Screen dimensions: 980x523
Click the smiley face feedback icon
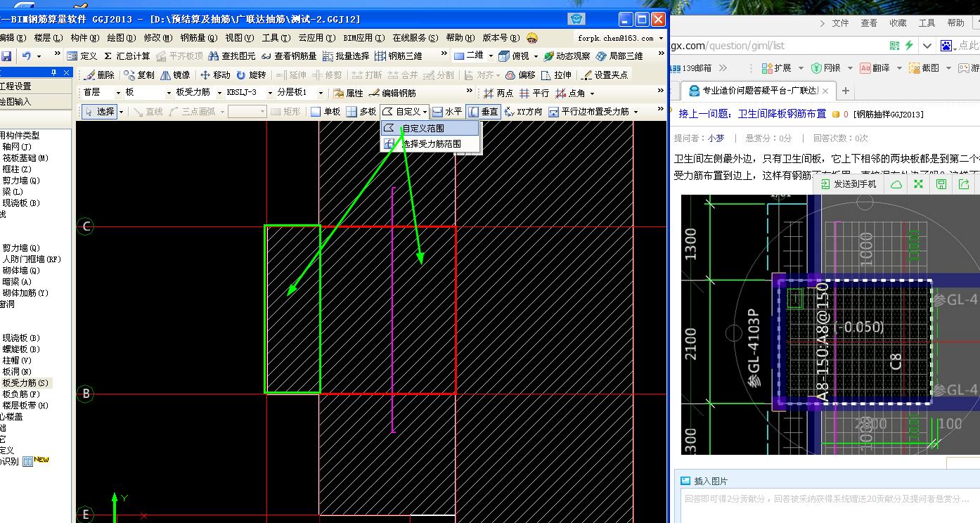click(532, 38)
